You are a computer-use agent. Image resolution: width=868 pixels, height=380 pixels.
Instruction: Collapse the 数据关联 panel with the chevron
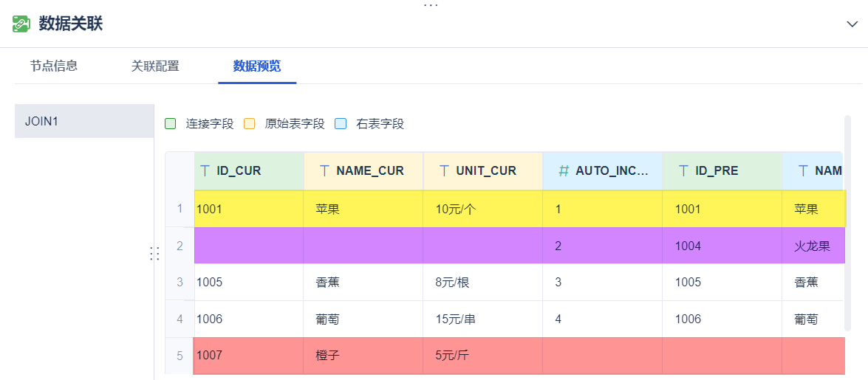[852, 24]
